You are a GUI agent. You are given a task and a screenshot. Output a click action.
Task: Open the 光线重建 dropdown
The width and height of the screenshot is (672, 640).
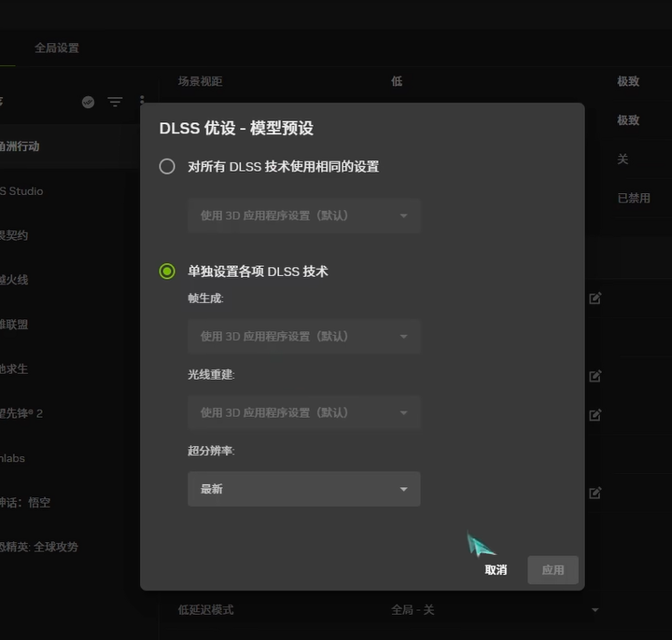coord(304,412)
